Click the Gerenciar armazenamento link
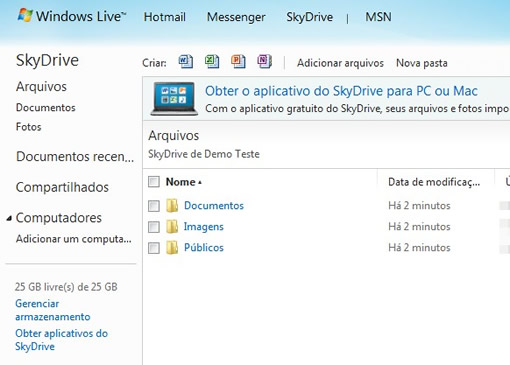The width and height of the screenshot is (510, 365). 53,310
